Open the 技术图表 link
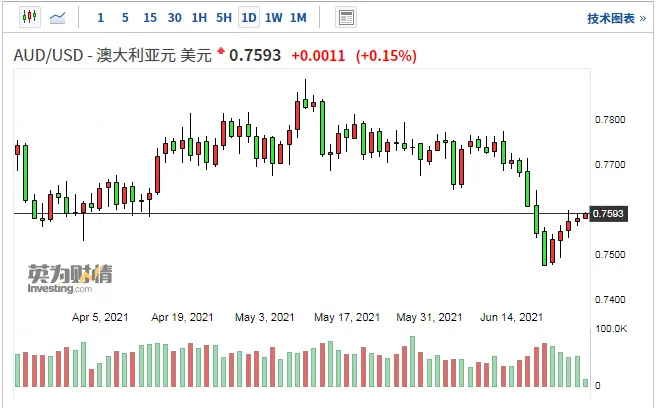This screenshot has height=408, width=656. click(617, 18)
